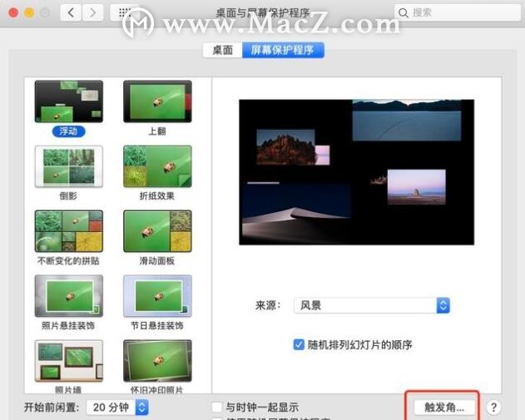This screenshot has height=420, width=525.
Task: Minimize window with the yellow button
Action: [x=29, y=12]
